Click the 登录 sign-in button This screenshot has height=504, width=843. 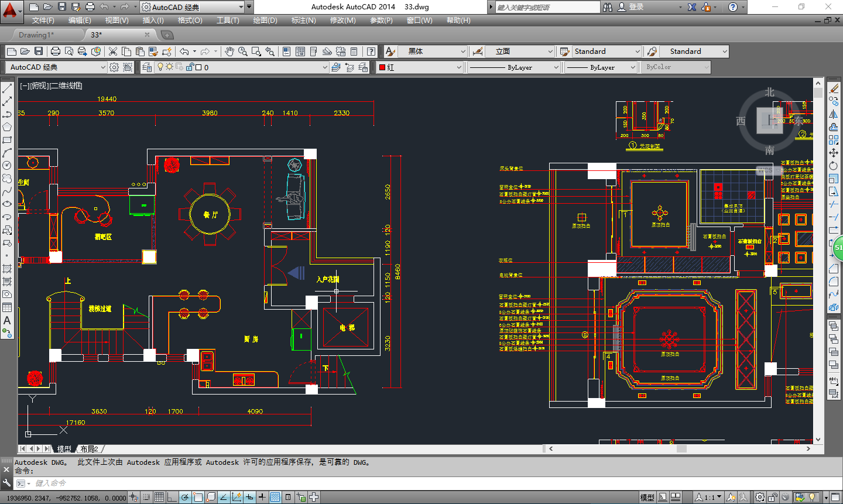pyautogui.click(x=636, y=7)
